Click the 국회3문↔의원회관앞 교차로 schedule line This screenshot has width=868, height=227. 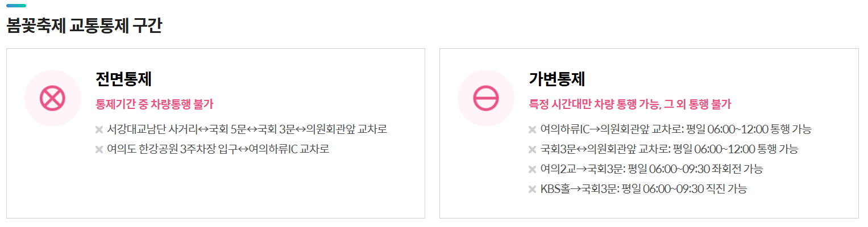tap(670, 149)
